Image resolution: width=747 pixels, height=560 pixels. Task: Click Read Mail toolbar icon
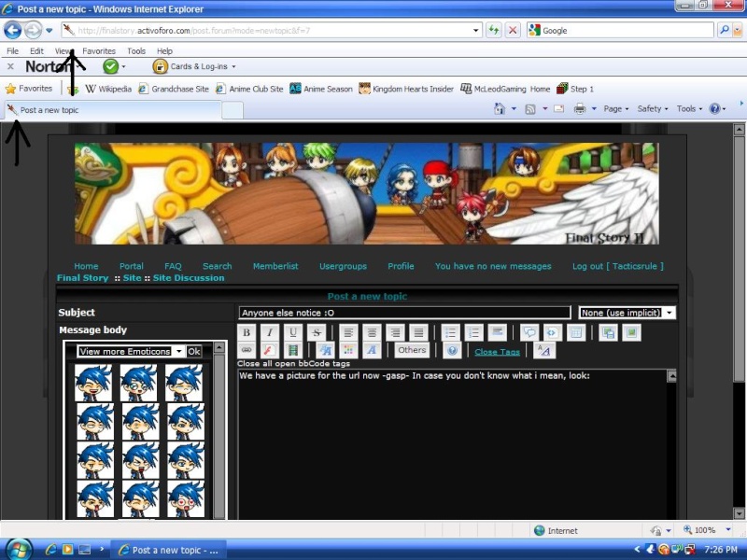click(x=558, y=109)
